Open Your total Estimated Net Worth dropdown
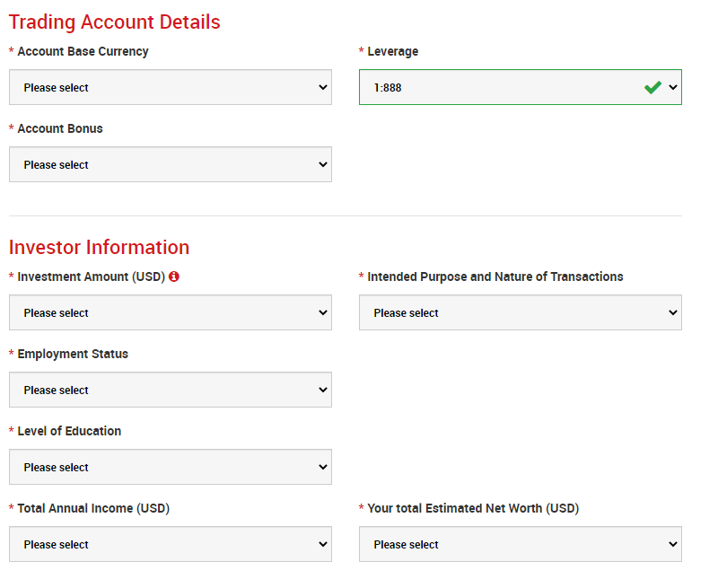718x588 pixels. pyautogui.click(x=521, y=544)
